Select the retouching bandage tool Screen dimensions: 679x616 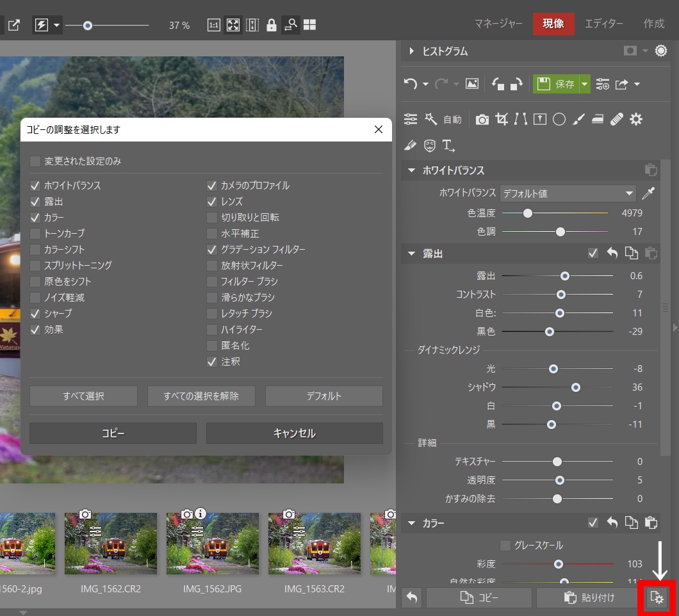click(x=617, y=119)
